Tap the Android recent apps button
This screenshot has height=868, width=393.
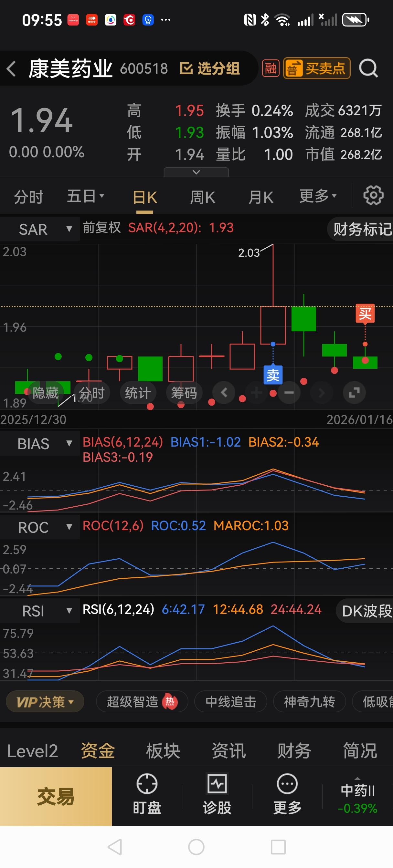(x=278, y=847)
